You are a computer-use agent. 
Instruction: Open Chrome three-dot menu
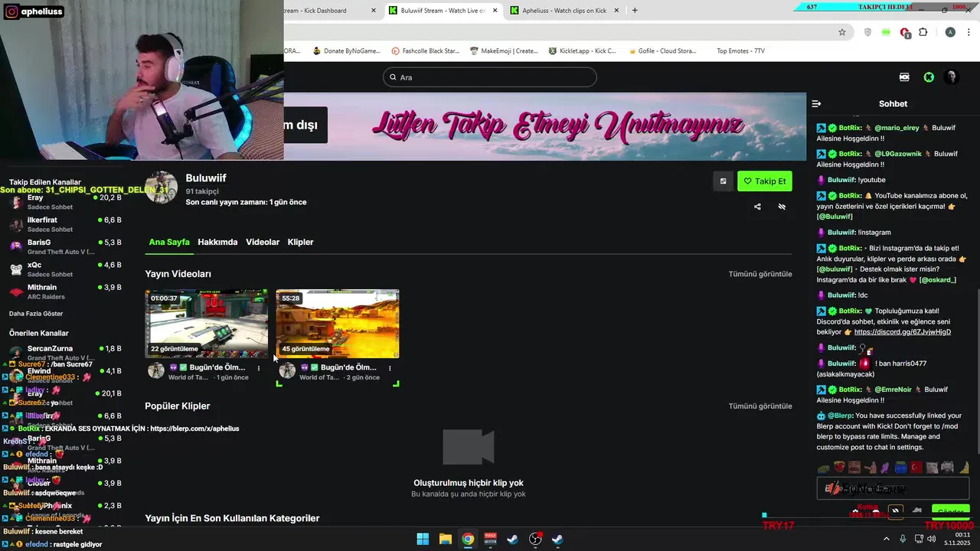[x=969, y=32]
